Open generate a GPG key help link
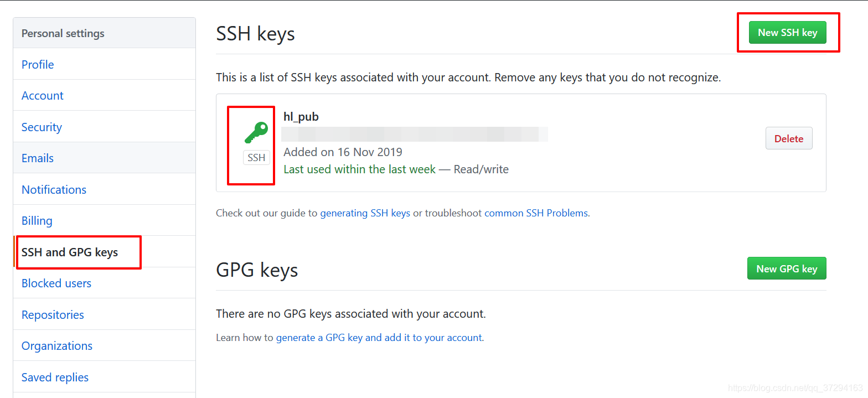Screen dimensions: 868x398 point(379,337)
